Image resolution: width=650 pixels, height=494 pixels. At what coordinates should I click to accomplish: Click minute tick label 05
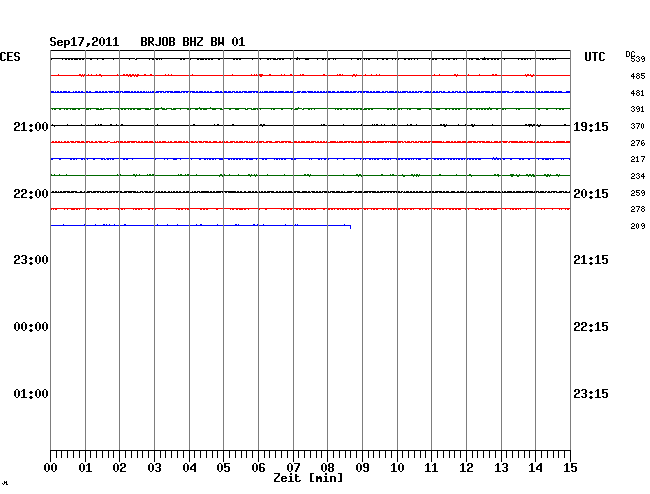(x=223, y=468)
